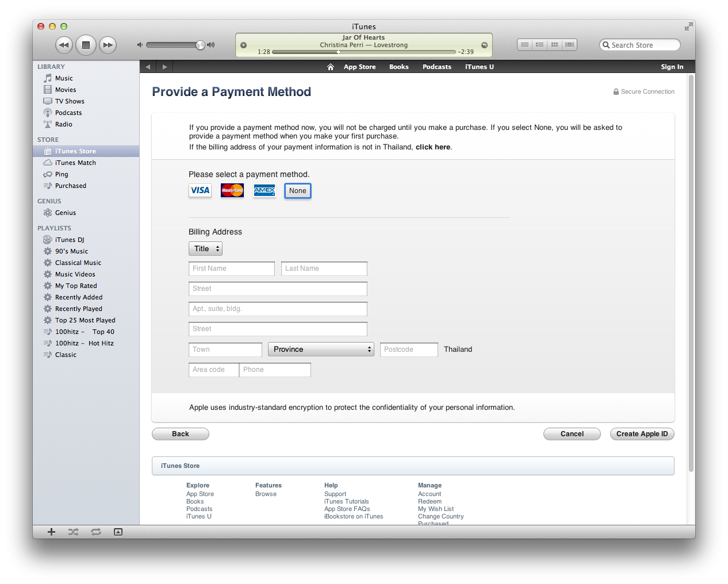Screen dimensions: 728x584
Task: Open the Redeem footer link
Action: click(x=430, y=501)
